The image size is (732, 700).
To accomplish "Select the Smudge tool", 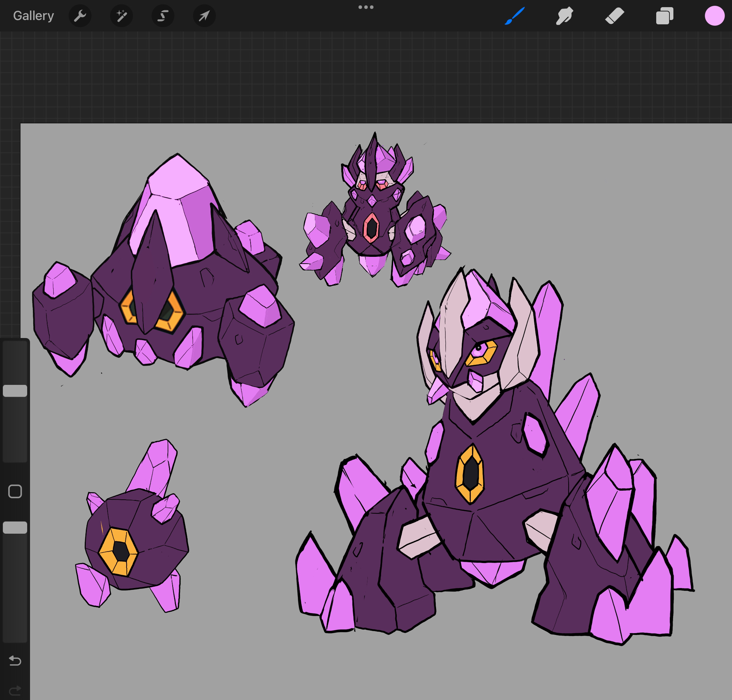I will [x=564, y=16].
